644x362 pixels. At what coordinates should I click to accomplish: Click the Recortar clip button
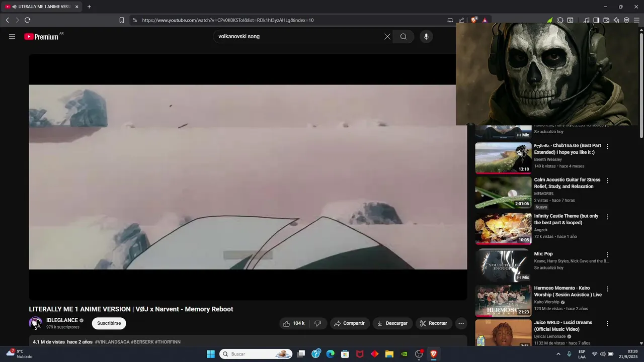pos(433,323)
